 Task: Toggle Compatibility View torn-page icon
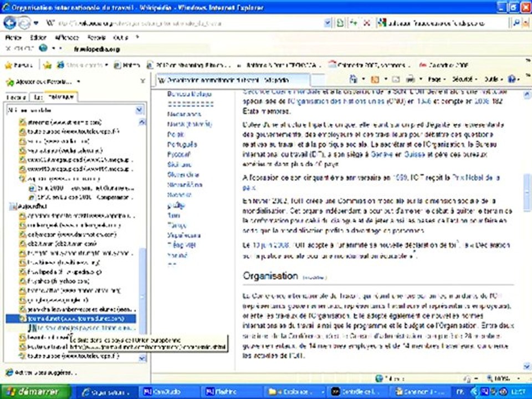pos(340,23)
